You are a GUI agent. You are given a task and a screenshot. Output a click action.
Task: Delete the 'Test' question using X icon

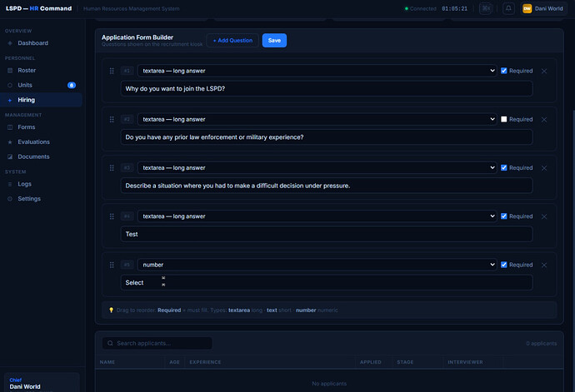pos(544,216)
